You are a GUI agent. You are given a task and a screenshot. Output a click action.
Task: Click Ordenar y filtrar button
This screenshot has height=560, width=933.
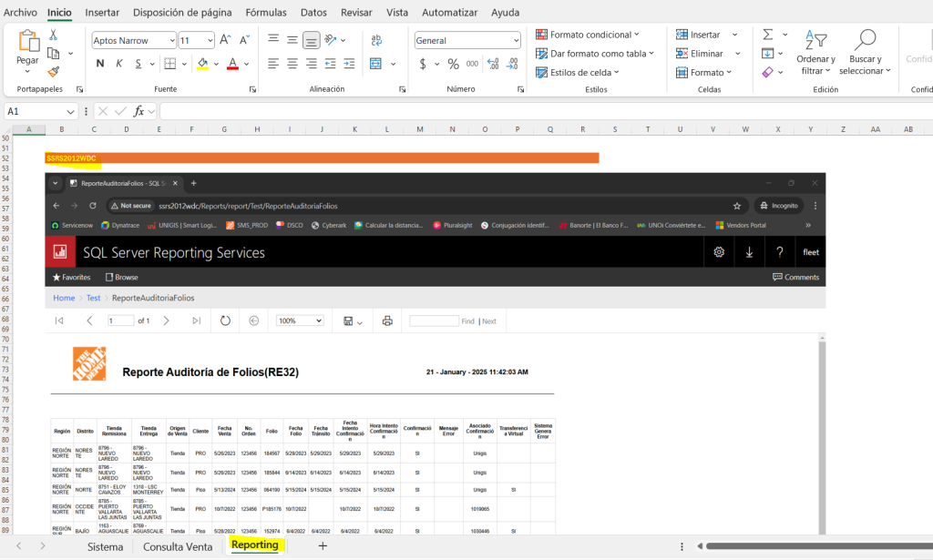click(x=815, y=52)
